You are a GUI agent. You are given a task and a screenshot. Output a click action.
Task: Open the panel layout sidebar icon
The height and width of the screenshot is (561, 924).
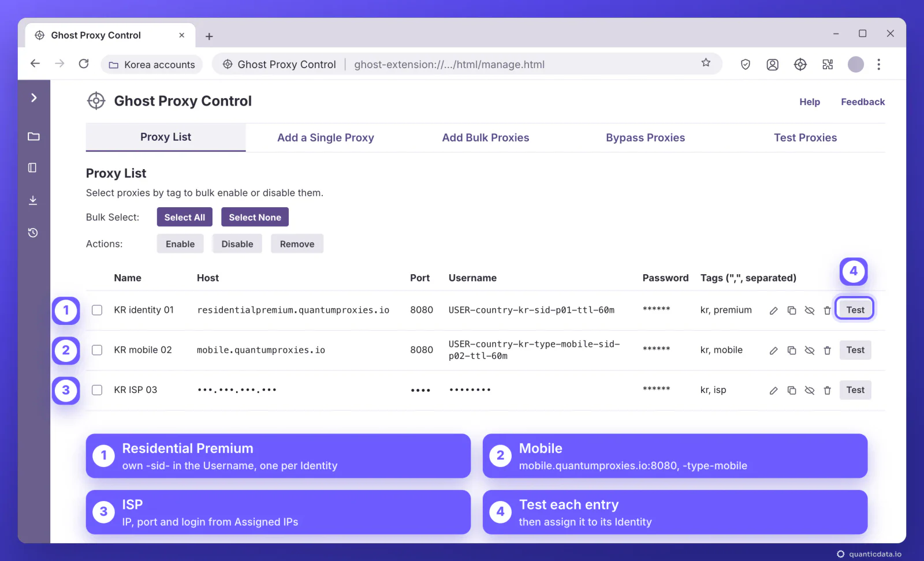[33, 168]
